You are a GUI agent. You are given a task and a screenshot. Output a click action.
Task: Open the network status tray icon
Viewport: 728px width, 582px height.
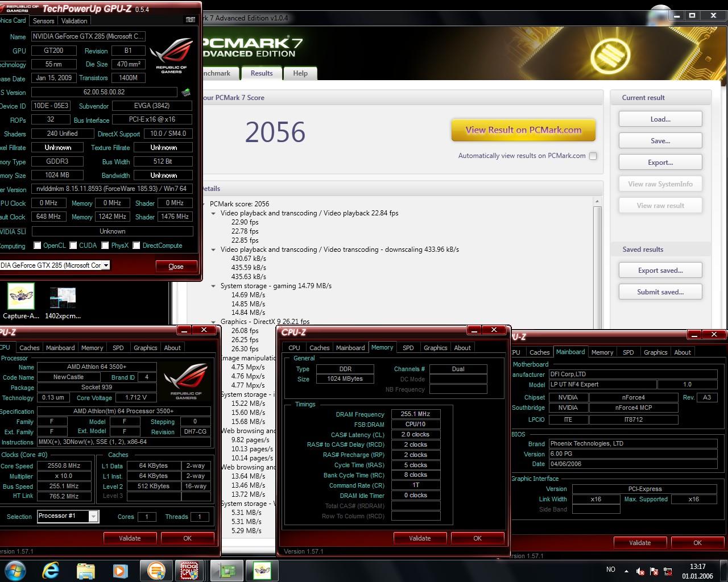[668, 571]
